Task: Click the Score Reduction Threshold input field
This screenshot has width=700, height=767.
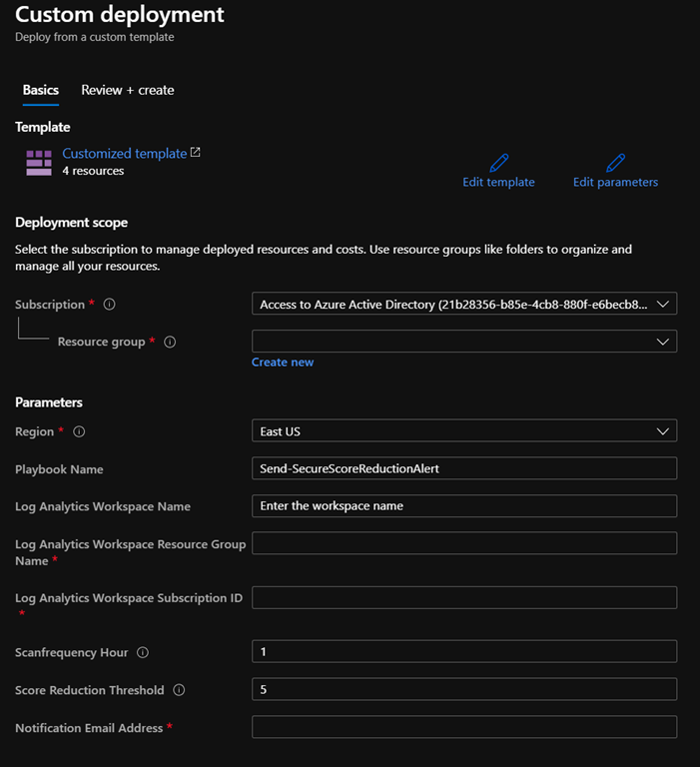Action: point(464,690)
